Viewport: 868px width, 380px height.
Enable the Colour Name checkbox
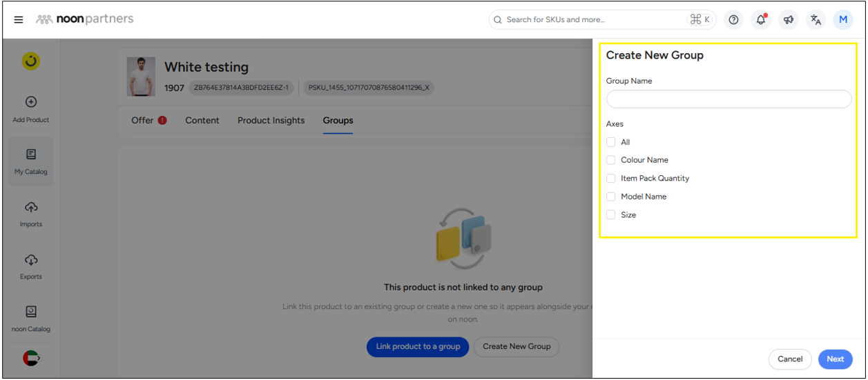click(610, 160)
